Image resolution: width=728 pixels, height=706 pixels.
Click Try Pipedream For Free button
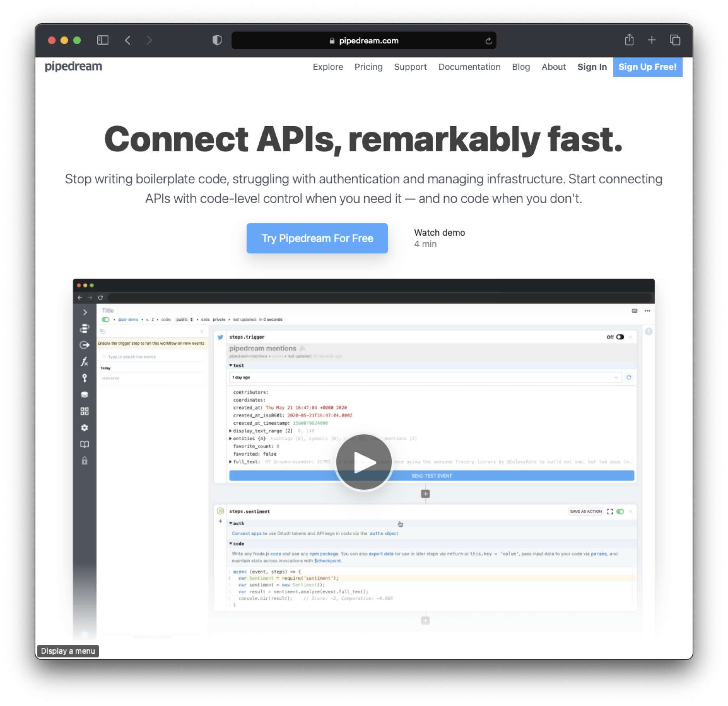click(x=317, y=238)
